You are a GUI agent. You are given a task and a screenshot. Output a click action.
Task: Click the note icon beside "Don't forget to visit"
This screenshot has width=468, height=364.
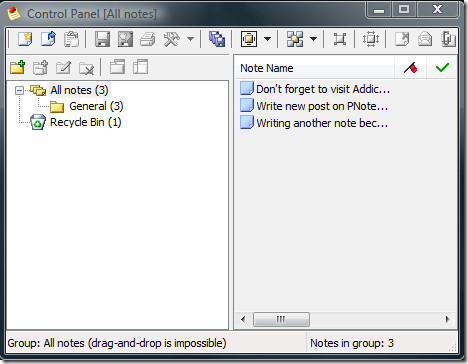(247, 88)
